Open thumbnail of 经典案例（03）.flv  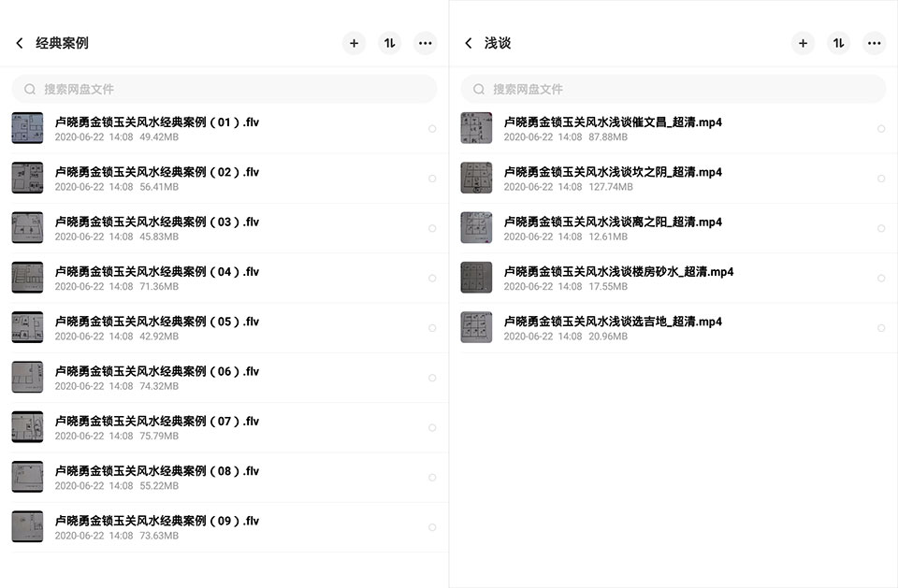[x=27, y=227]
